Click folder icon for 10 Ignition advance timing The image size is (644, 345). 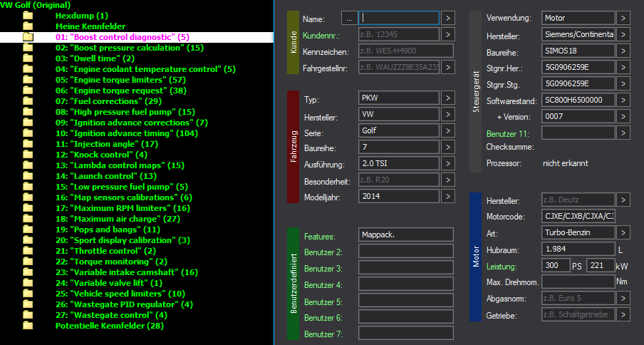click(28, 133)
